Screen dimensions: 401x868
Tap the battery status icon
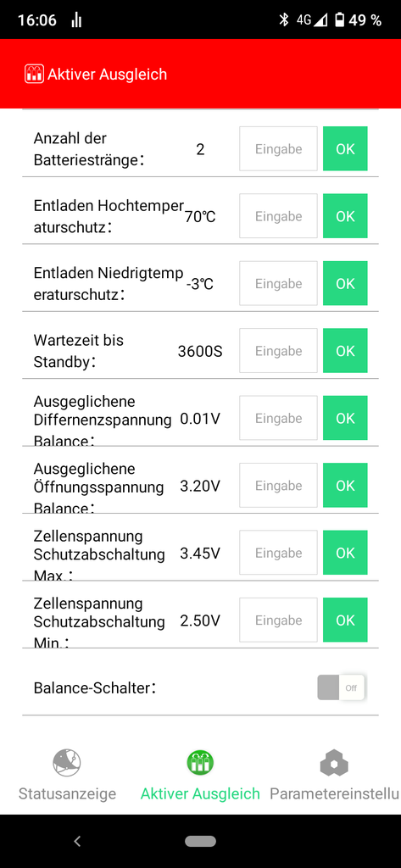(x=340, y=20)
